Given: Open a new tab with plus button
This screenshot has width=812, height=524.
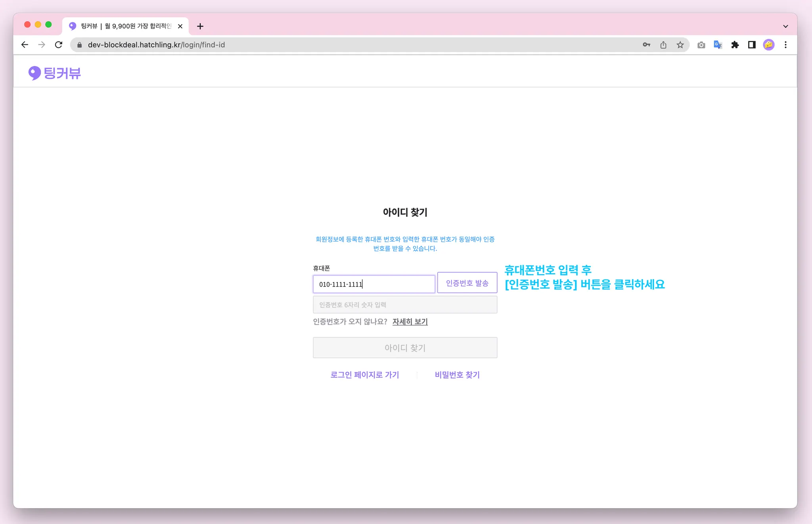Looking at the screenshot, I should (200, 26).
